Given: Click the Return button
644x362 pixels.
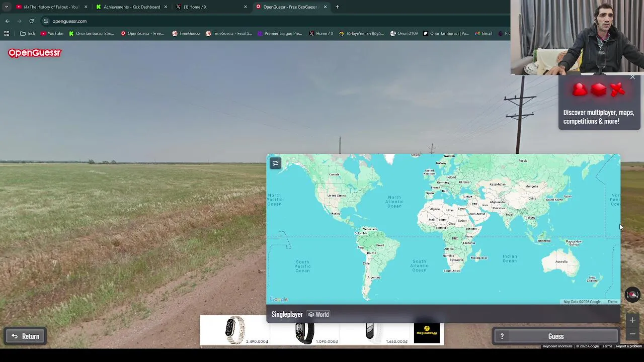Looking at the screenshot, I should 26,336.
